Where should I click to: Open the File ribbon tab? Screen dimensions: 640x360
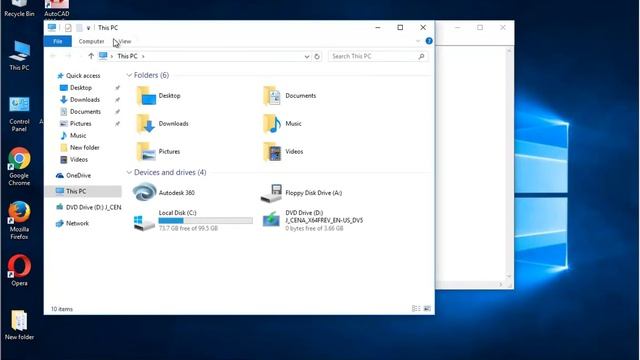(x=58, y=41)
